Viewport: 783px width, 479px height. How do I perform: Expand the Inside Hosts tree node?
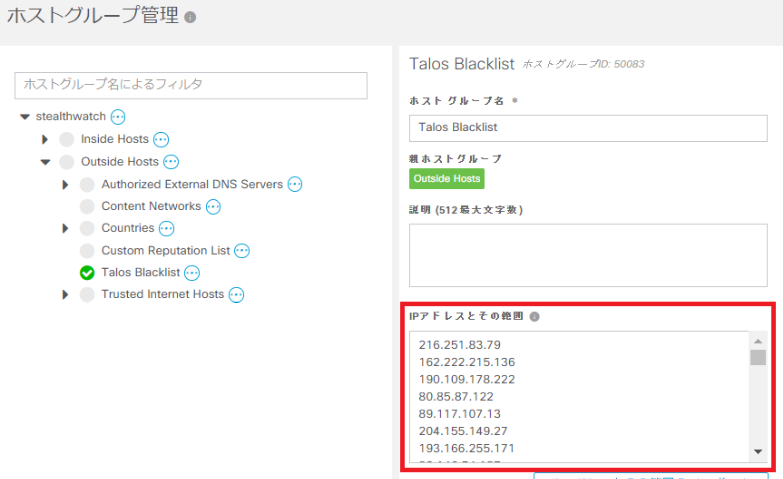[45, 140]
